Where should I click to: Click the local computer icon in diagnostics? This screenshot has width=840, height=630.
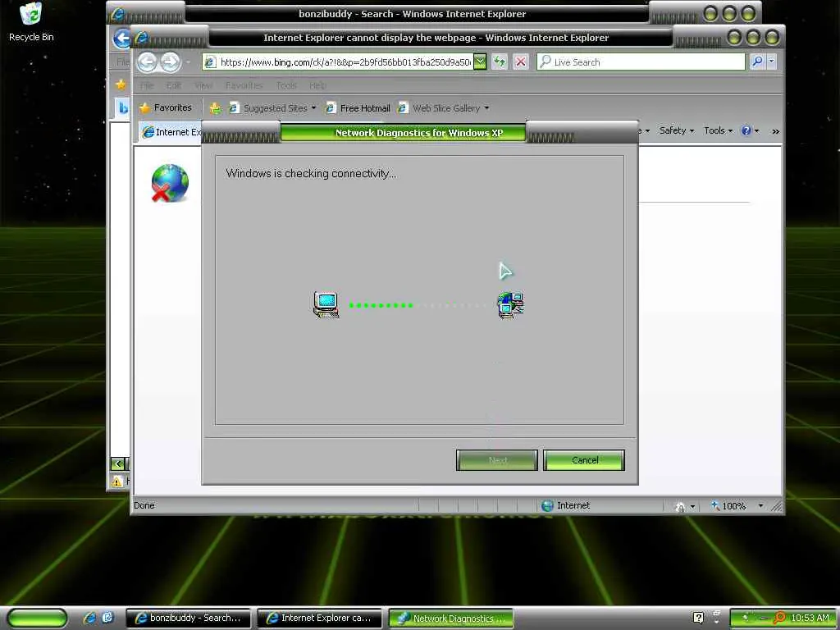click(326, 305)
